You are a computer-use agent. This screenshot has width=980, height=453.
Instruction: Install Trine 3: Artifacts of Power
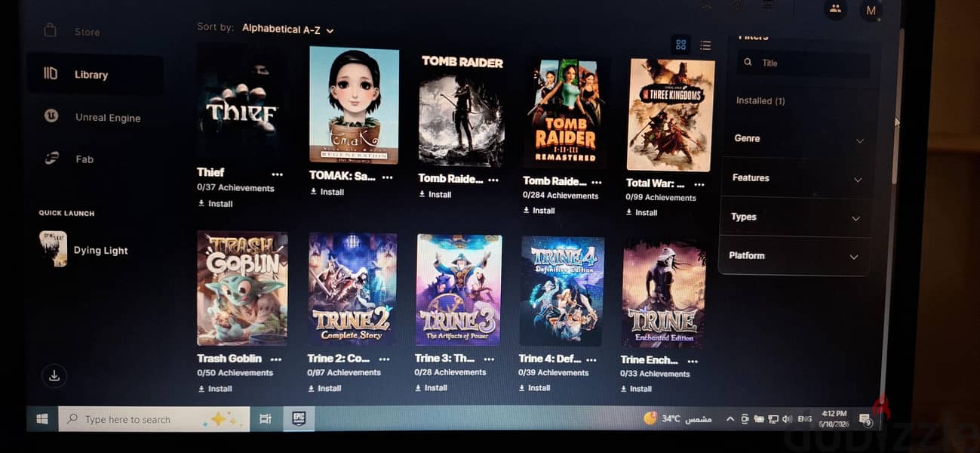pyautogui.click(x=432, y=387)
